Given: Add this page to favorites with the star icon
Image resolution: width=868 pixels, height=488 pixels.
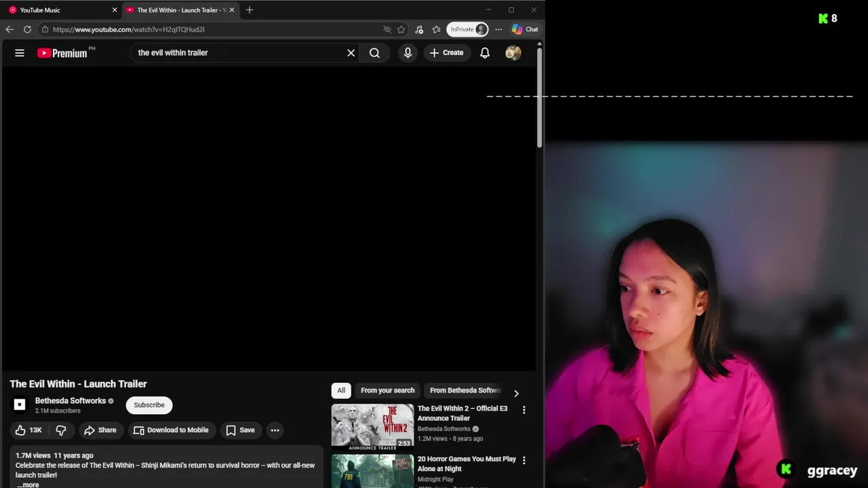Looking at the screenshot, I should 401,29.
